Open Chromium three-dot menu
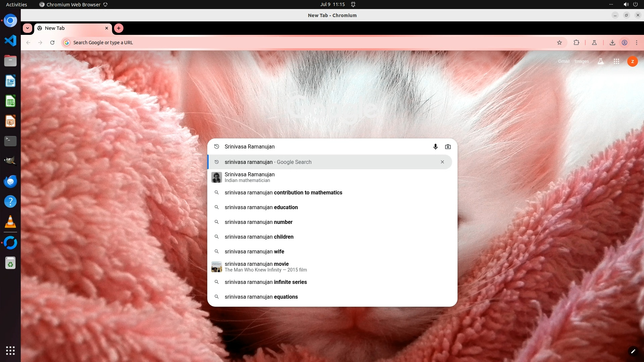644x362 pixels. (636, 43)
